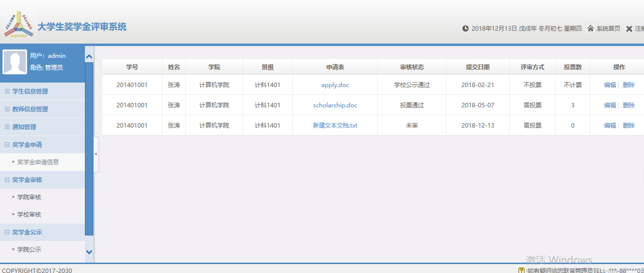Collapse 奖学金审核 minus icon

point(7,180)
